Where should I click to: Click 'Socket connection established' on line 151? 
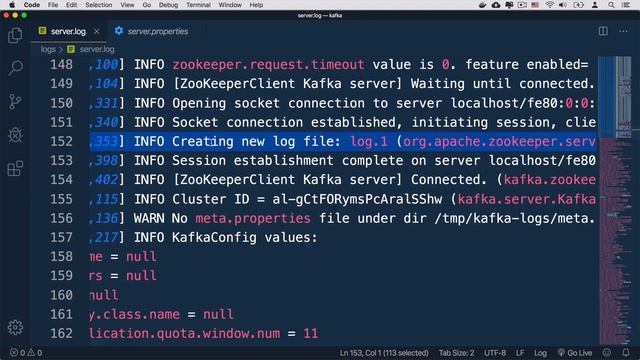(x=284, y=122)
